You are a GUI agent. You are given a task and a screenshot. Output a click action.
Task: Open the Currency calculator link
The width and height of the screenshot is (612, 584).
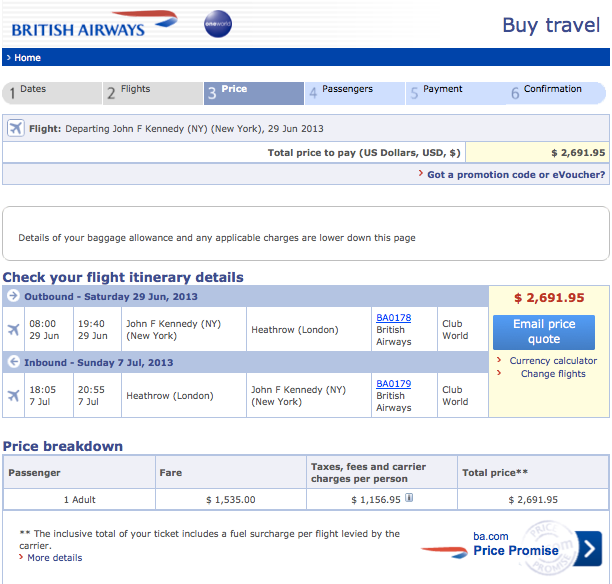[553, 361]
